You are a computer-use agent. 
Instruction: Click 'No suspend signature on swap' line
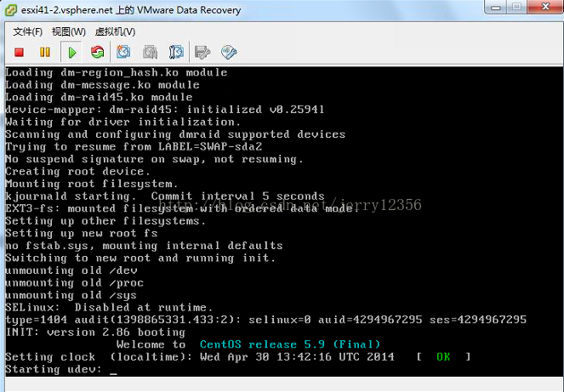pos(154,159)
